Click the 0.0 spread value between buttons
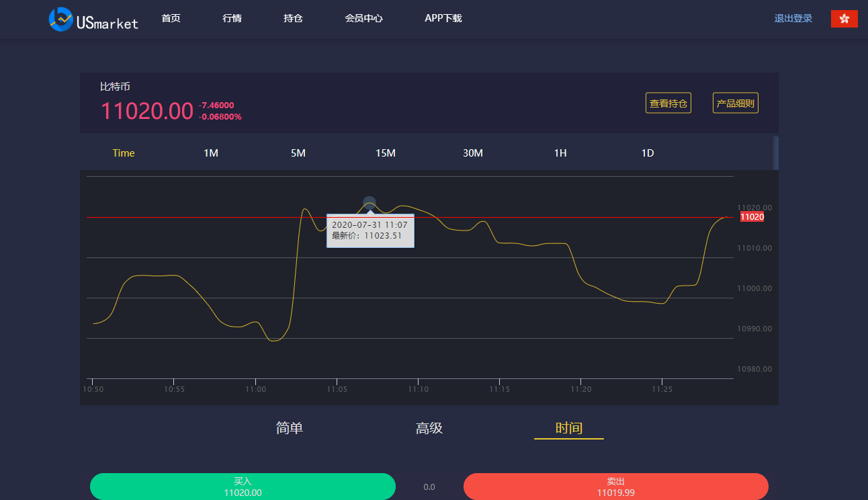 click(x=429, y=487)
